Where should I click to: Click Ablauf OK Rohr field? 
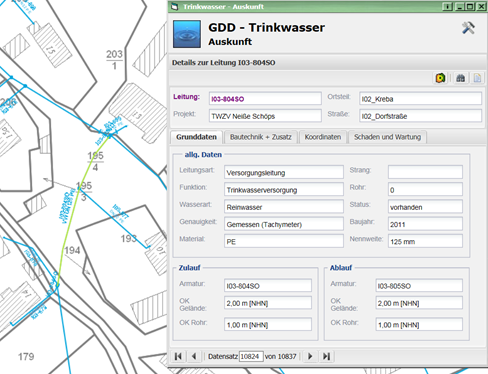tap(419, 324)
